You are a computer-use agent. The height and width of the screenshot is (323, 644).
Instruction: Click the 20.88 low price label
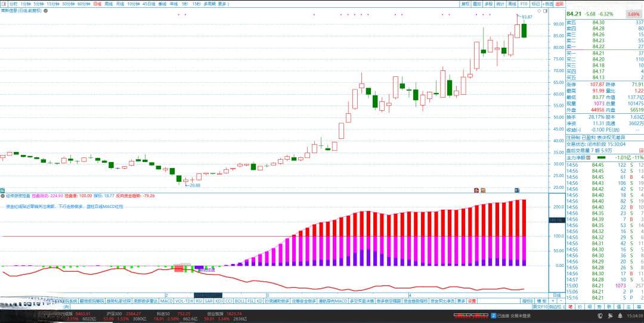(195, 185)
